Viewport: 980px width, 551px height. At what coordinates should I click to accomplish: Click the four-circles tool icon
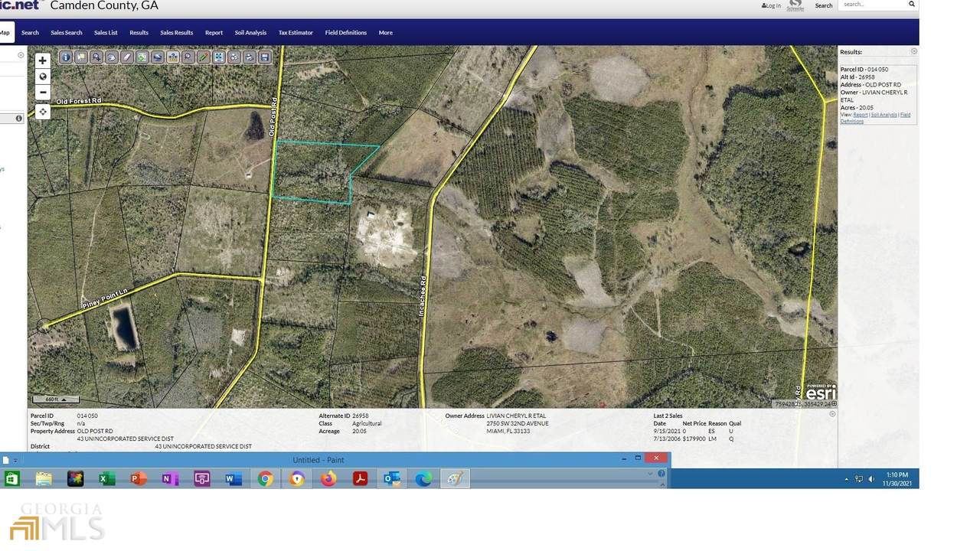234,57
